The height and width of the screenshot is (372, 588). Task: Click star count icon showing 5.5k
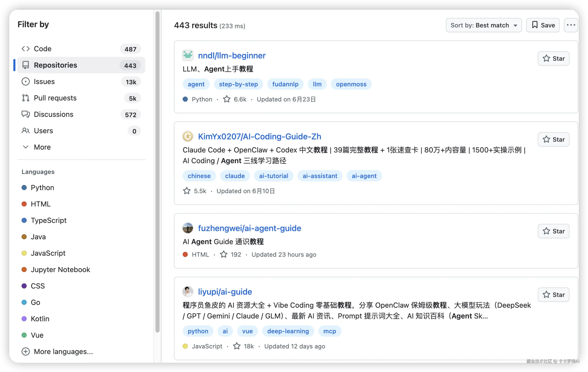pos(187,191)
